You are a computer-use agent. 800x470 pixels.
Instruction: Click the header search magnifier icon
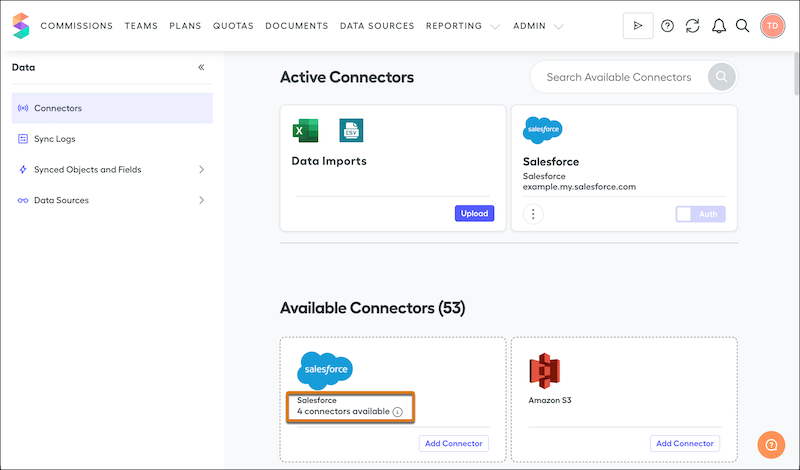click(742, 26)
